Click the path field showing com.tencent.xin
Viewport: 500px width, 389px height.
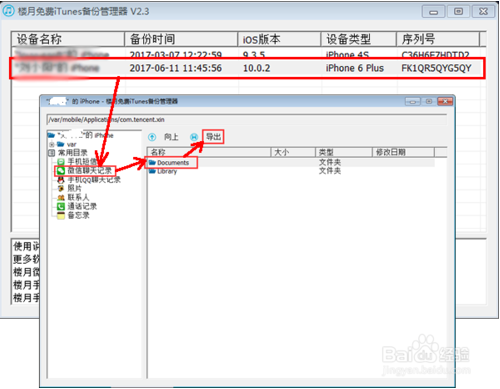pyautogui.click(x=247, y=120)
